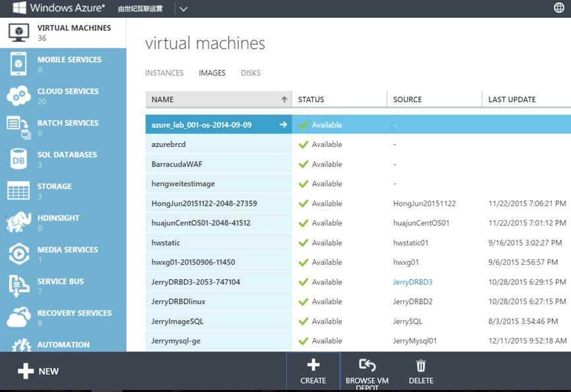Viewport: 571px width, 392px height.
Task: Open the globe language icon
Action: (559, 8)
